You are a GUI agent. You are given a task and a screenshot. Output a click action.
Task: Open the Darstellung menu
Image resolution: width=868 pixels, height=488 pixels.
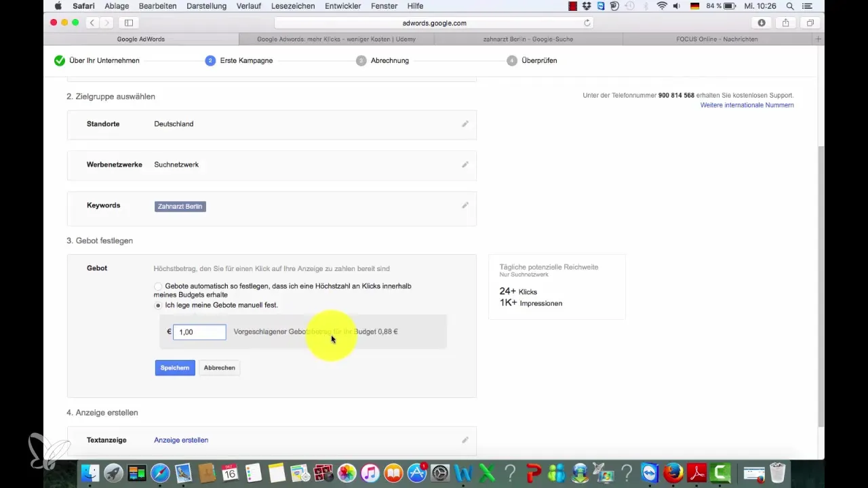pyautogui.click(x=206, y=5)
